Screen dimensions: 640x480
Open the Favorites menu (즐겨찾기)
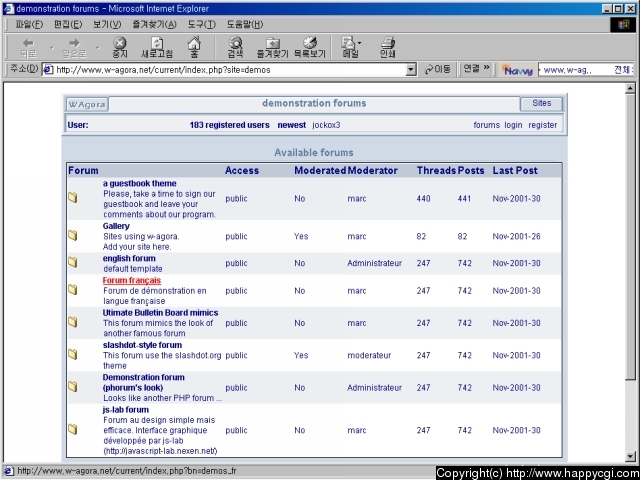pyautogui.click(x=154, y=24)
